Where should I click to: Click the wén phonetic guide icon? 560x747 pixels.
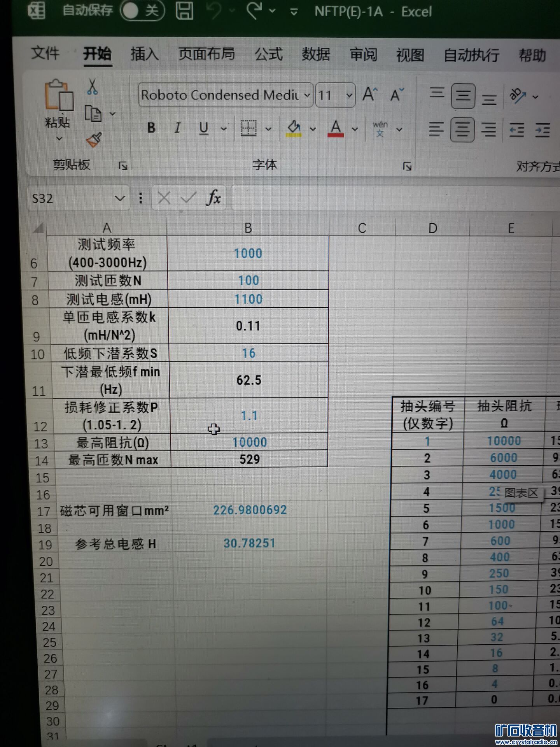tap(380, 129)
